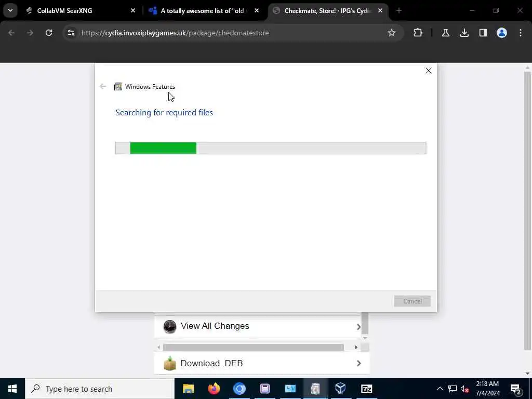
Task: Open the Windows Start menu
Action: [12, 389]
